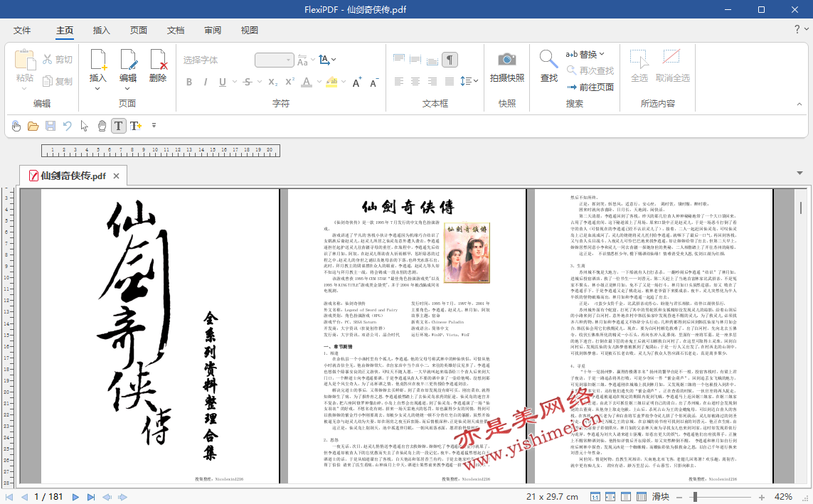This screenshot has height=504, width=813.
Task: Toggle Underline formatting
Action: click(223, 82)
